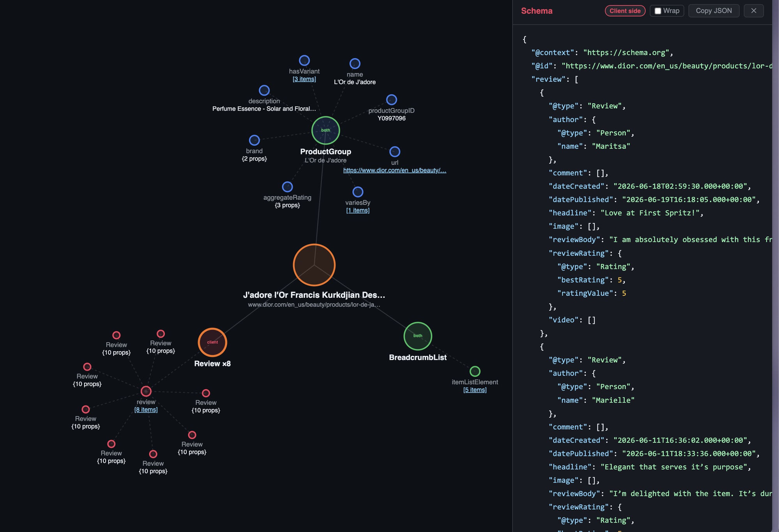Viewport: 779px width, 532px height.
Task: Click the green ProductGroup node circle
Action: coord(325,130)
